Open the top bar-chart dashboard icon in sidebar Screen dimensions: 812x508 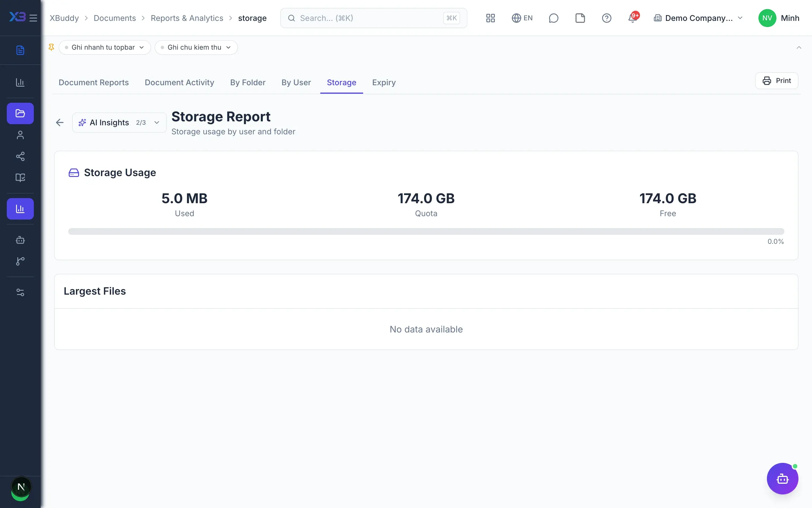tap(20, 82)
